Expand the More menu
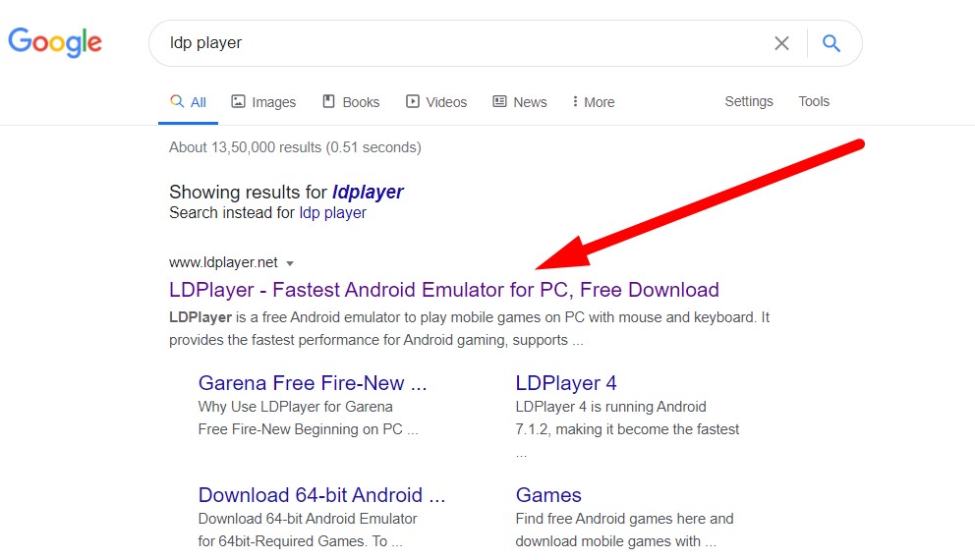975x560 pixels. click(594, 102)
